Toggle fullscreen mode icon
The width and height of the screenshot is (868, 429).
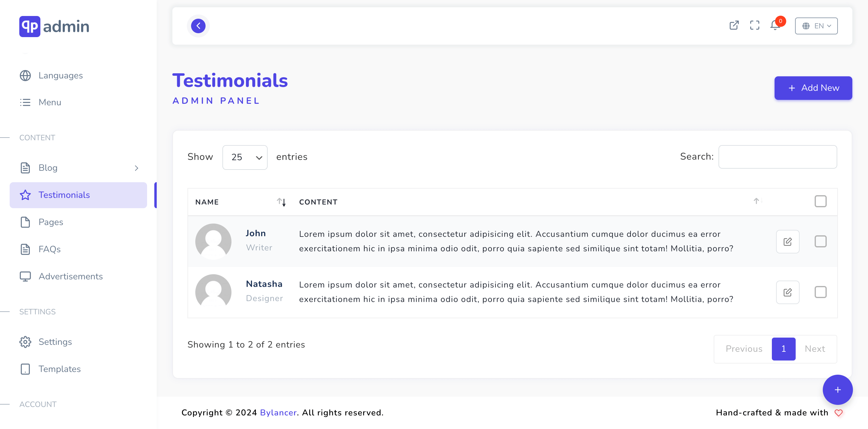tap(754, 25)
